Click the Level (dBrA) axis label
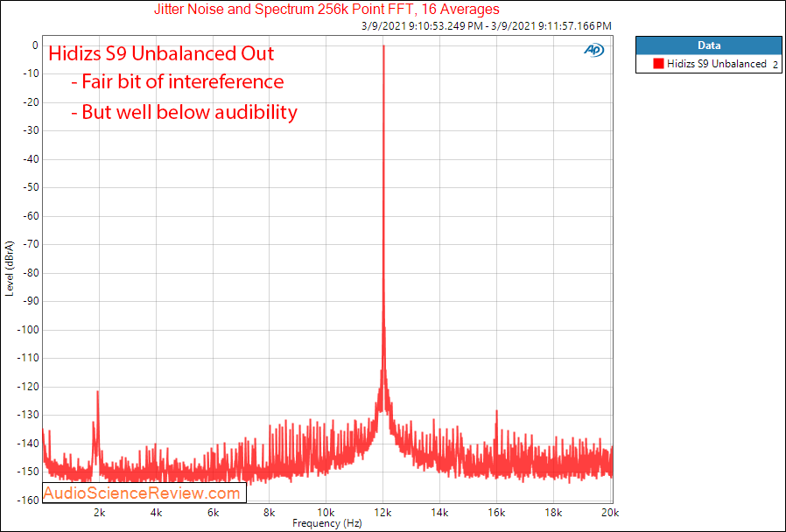Viewport: 786px width, 532px height. point(9,269)
